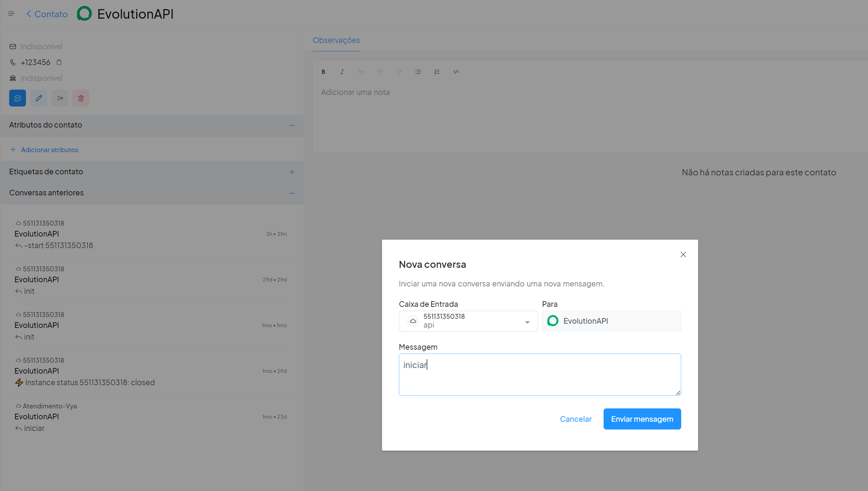Toggle italic formatting in note editor
The image size is (868, 491).
pyautogui.click(x=342, y=72)
